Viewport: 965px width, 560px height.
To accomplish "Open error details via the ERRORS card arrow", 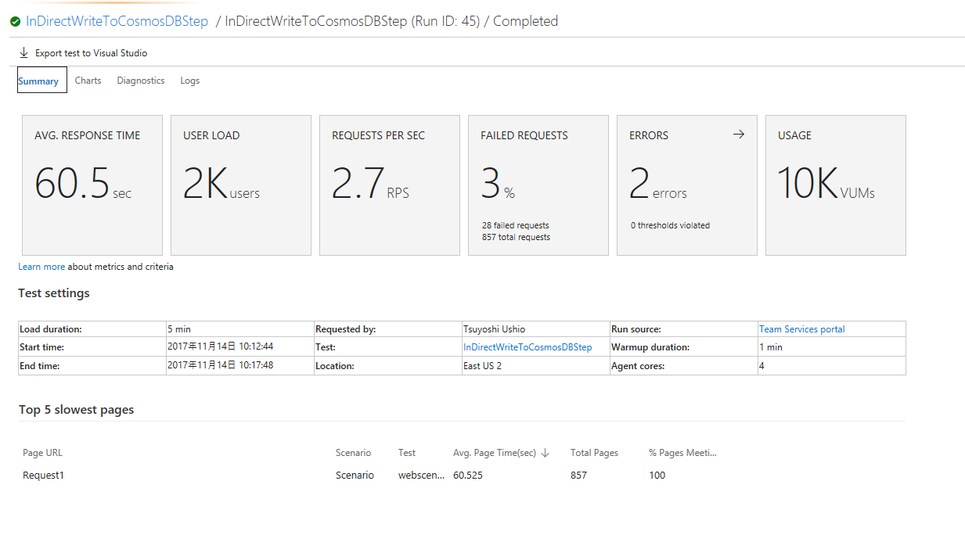I will coord(738,134).
